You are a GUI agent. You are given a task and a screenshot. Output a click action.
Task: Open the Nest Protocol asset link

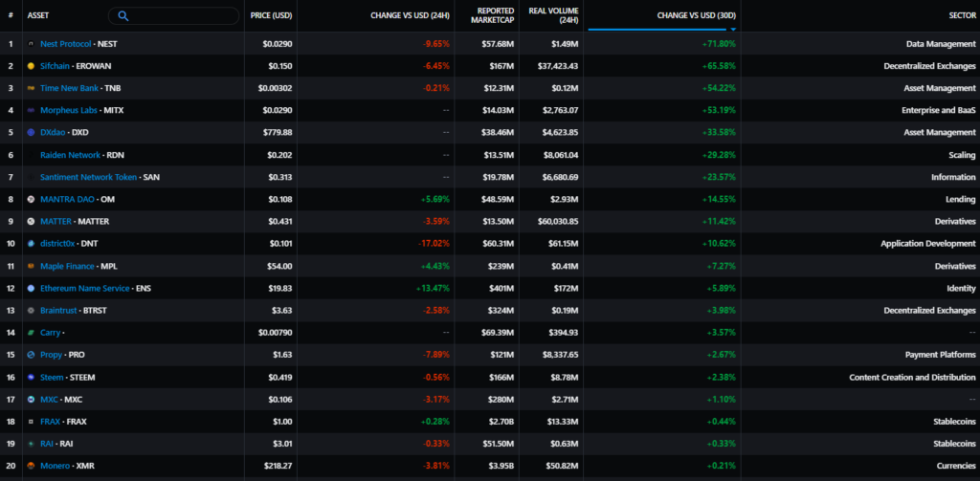(66, 44)
